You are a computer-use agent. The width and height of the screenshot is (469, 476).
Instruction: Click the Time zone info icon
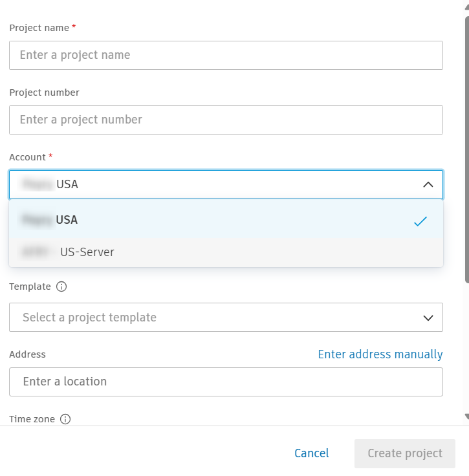(x=65, y=419)
